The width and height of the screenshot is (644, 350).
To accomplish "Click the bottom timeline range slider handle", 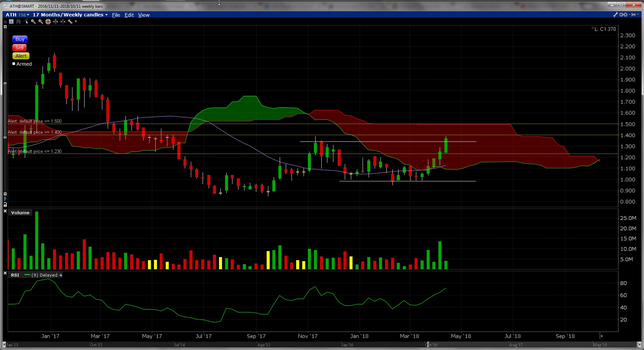I will (x=428, y=345).
